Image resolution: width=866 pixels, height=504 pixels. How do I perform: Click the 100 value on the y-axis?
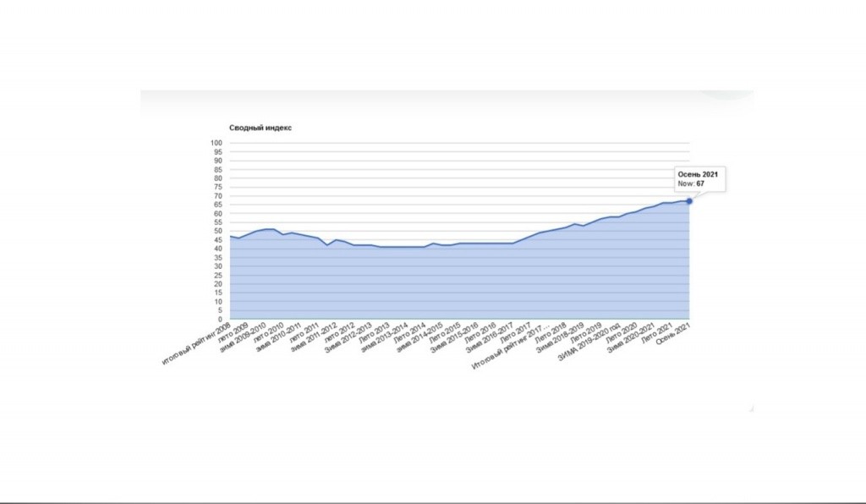point(216,143)
